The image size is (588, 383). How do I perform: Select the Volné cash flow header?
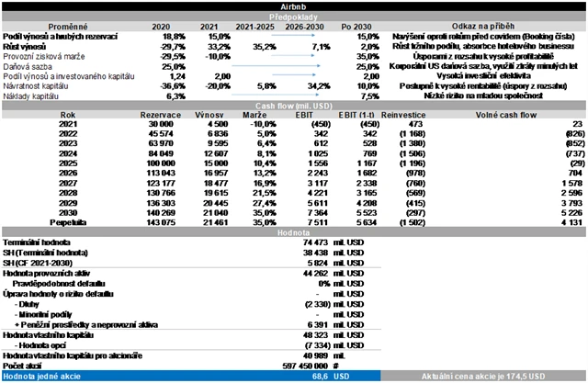[506, 115]
